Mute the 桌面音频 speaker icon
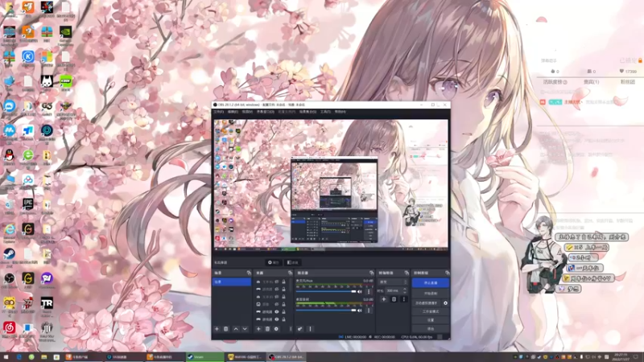This screenshot has height=362, width=644. [x=360, y=311]
